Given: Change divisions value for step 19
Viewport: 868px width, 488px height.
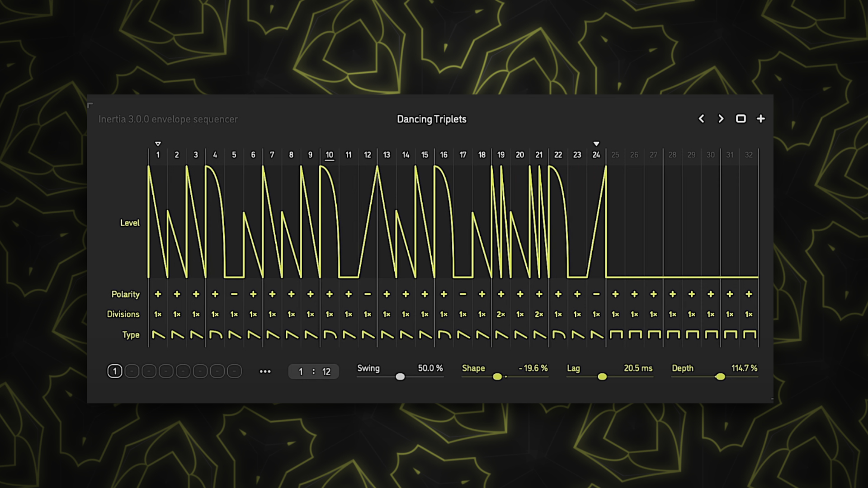Looking at the screenshot, I should click(501, 314).
